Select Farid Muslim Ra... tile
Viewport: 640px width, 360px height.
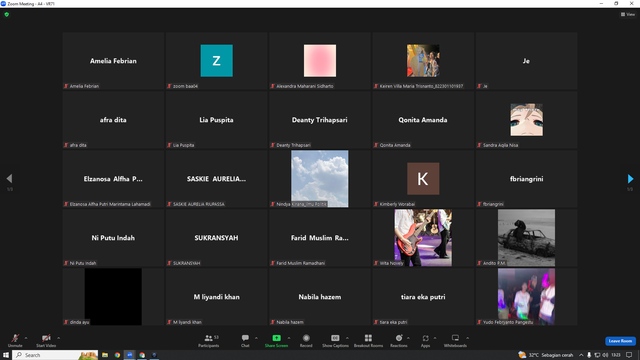point(320,238)
